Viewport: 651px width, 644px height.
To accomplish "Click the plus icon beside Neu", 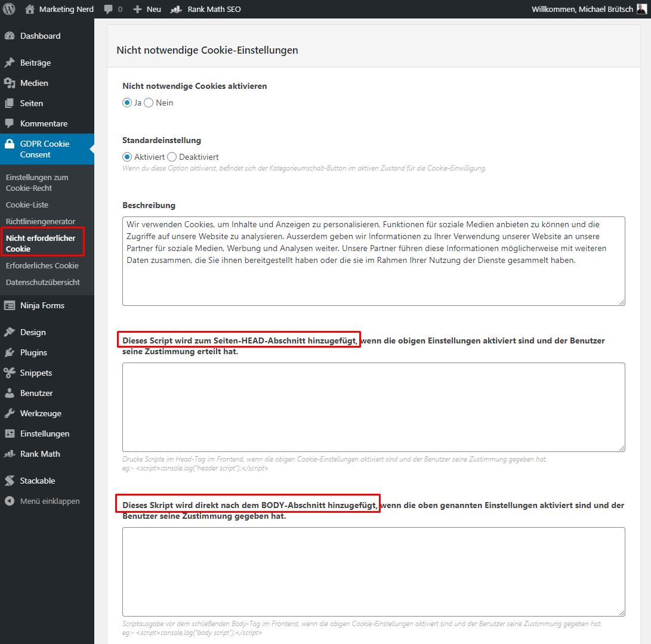I will 137,9.
